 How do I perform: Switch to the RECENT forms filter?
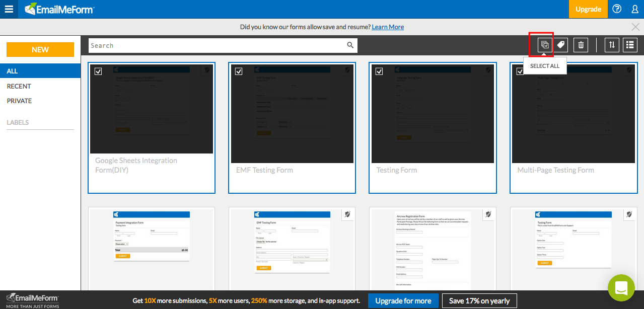pos(19,86)
